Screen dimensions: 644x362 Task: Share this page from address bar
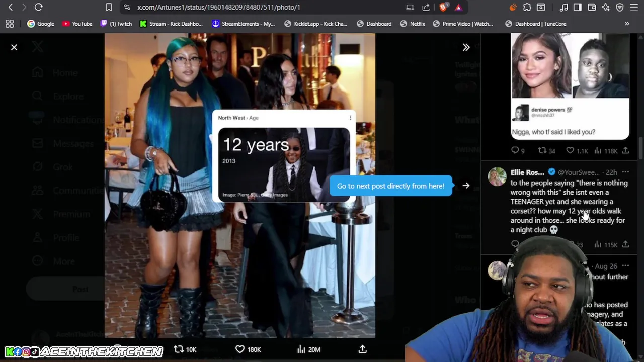click(426, 7)
